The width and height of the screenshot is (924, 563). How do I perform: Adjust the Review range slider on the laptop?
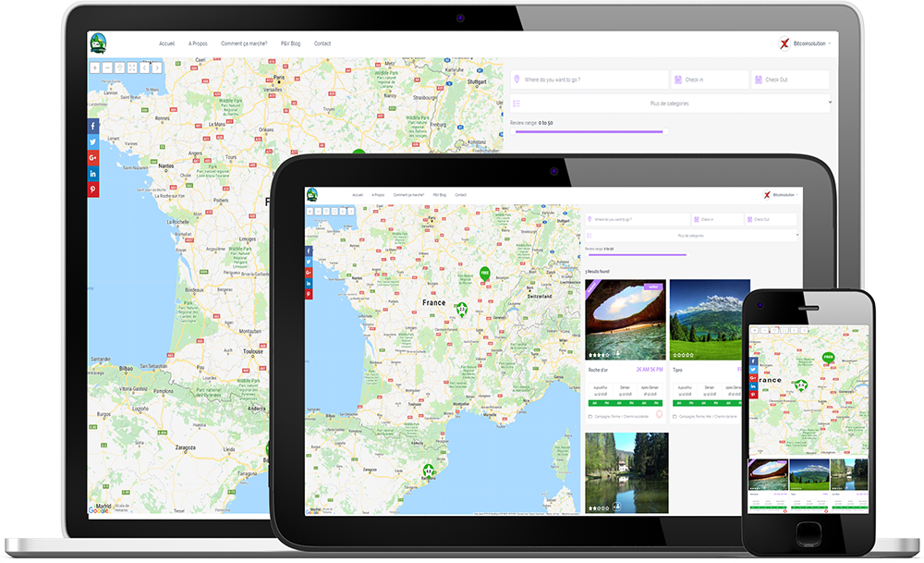coord(590,132)
